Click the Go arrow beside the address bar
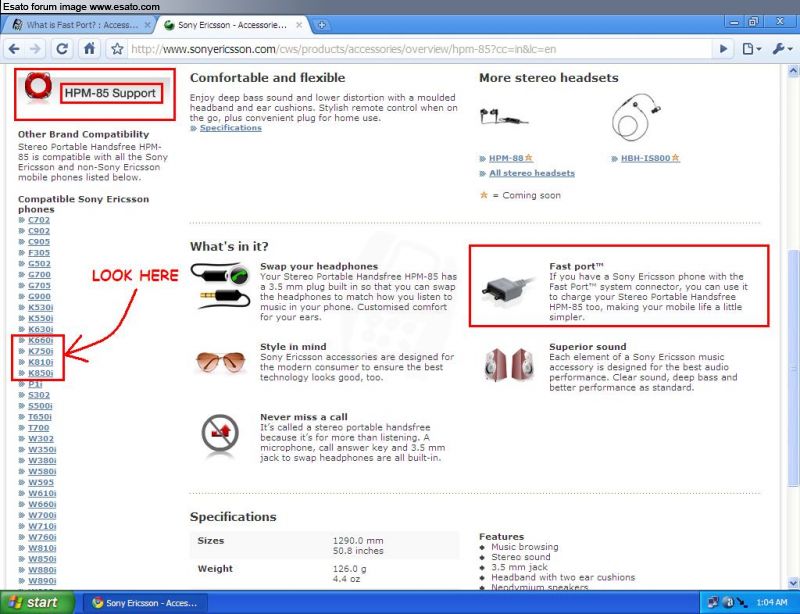Screen dimensions: 800x614 [723, 49]
